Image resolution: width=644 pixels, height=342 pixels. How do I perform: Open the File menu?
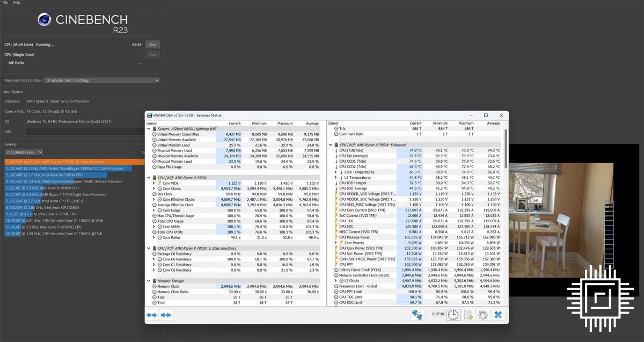pos(5,3)
